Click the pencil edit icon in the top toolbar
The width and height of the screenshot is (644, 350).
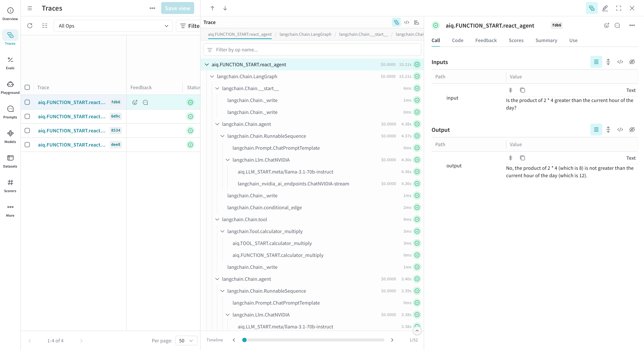point(605,8)
